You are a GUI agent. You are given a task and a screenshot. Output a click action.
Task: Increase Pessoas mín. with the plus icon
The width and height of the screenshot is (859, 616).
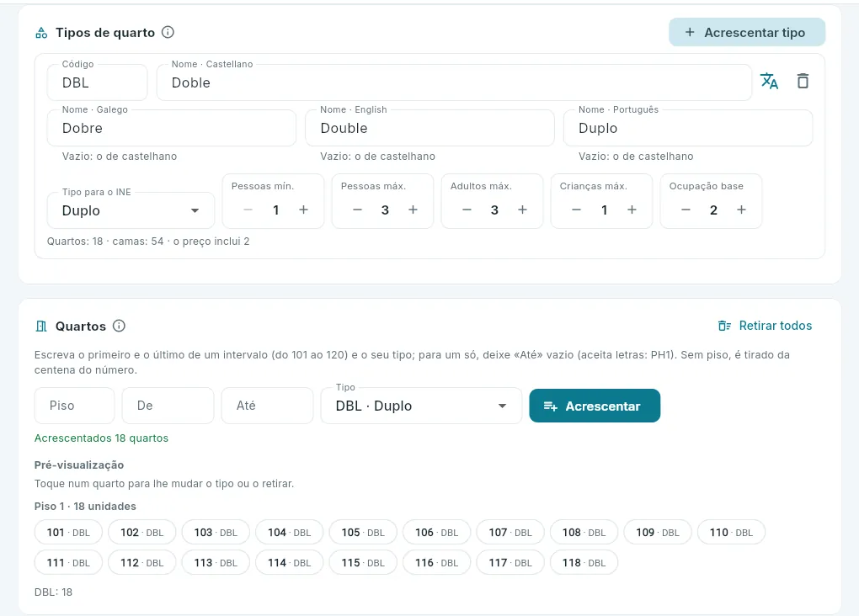coord(303,210)
